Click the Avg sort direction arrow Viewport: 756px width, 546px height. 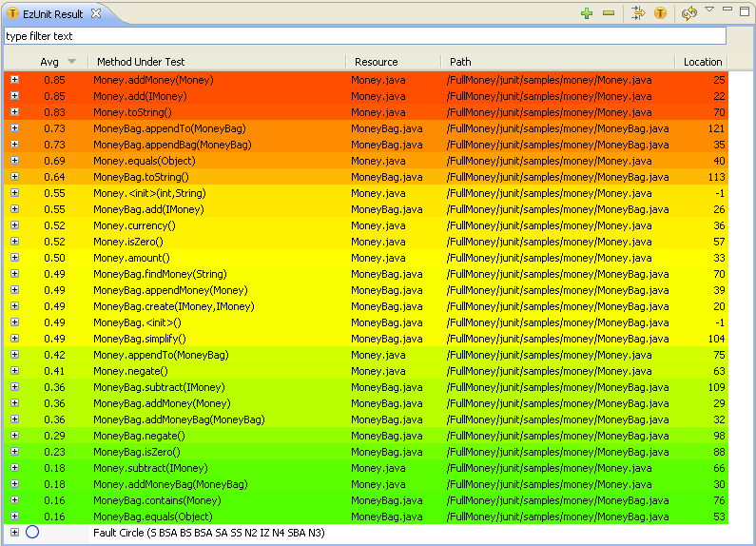[x=72, y=61]
